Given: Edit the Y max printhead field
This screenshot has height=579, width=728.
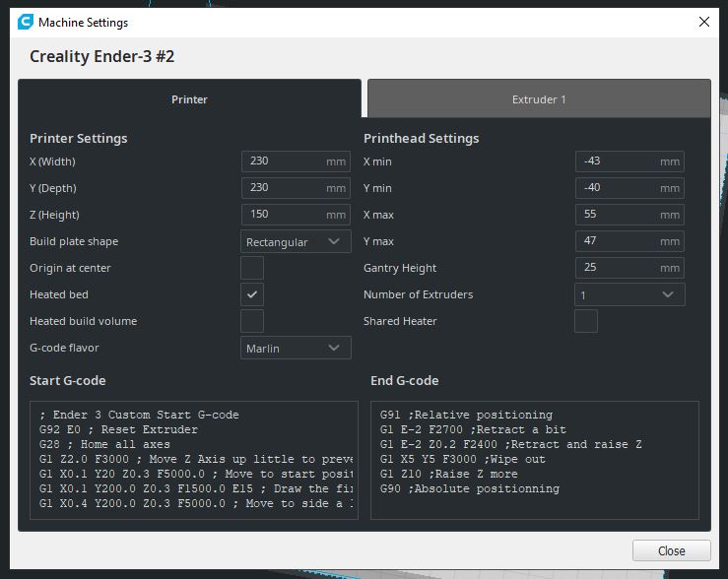Looking at the screenshot, I should (x=629, y=241).
